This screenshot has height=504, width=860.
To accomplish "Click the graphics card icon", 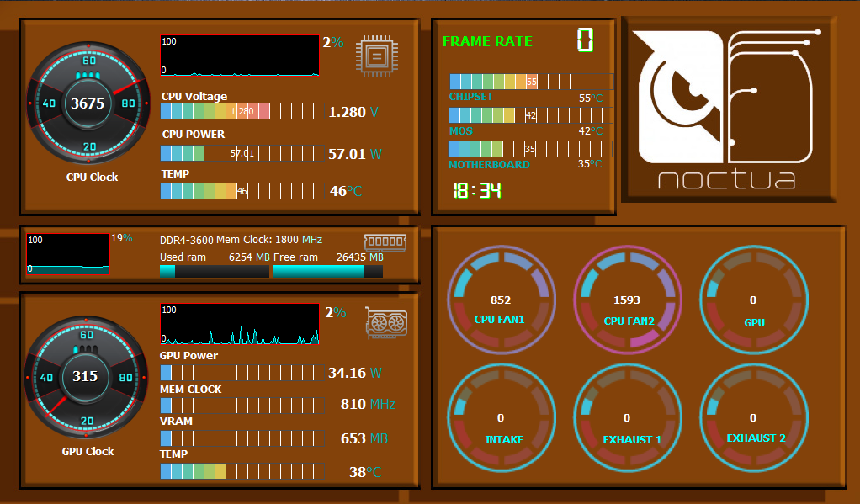I will click(x=386, y=323).
